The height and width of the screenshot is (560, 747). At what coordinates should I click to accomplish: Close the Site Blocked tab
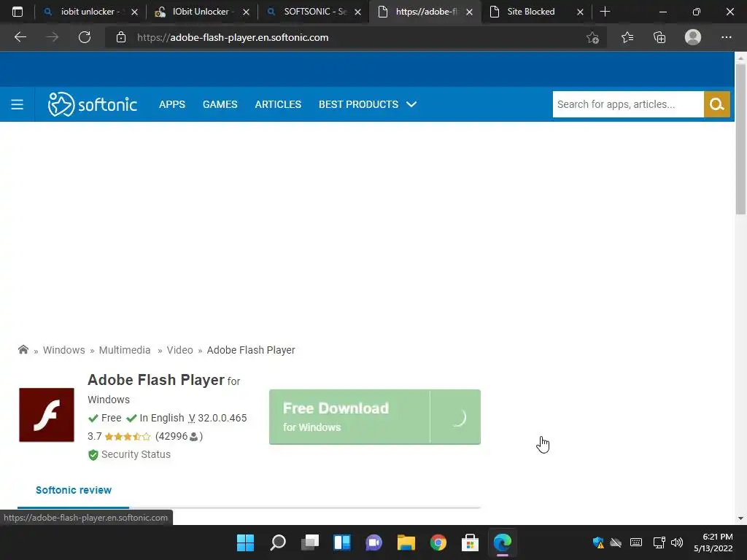(x=580, y=12)
